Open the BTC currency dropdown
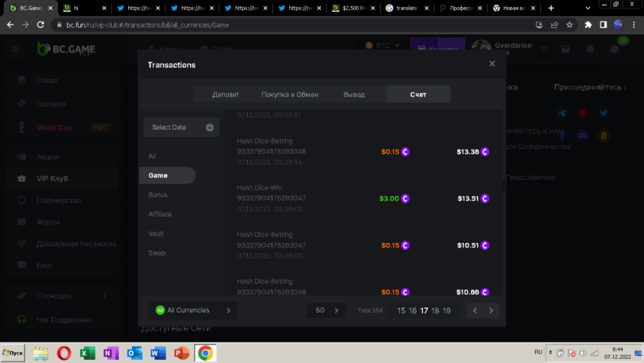Image resolution: width=644 pixels, height=363 pixels. (x=383, y=46)
